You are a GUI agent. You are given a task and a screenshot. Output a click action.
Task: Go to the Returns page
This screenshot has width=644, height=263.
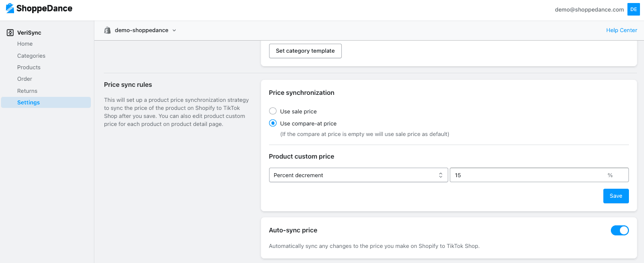pyautogui.click(x=27, y=91)
